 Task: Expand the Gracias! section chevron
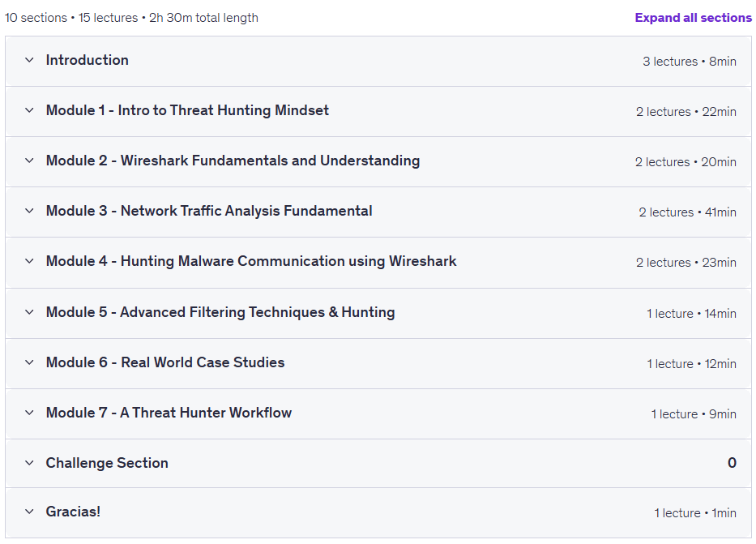pyautogui.click(x=29, y=512)
